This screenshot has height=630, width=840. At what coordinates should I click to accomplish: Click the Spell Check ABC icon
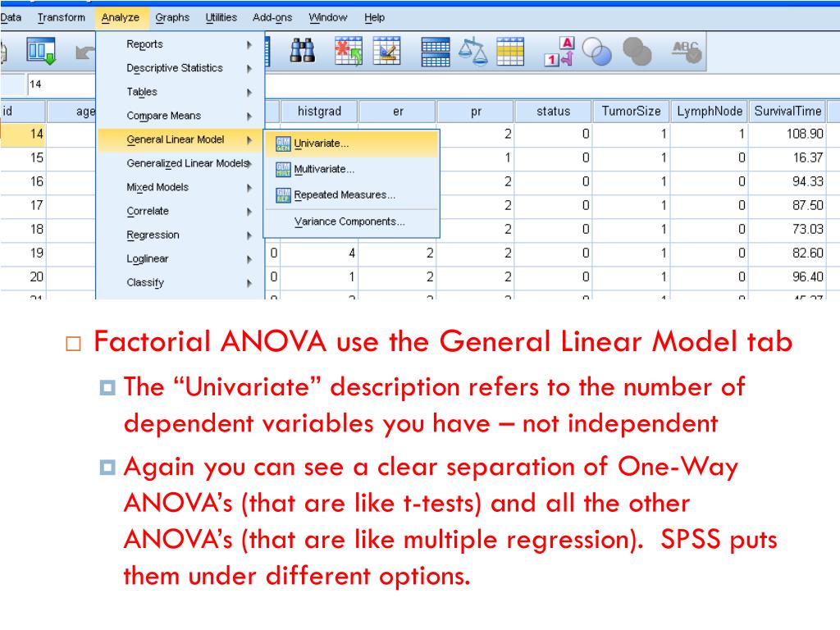(687, 52)
